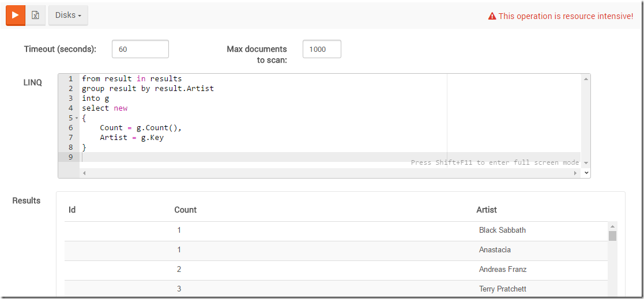
Task: Click the results scrollbar thumb
Action: [612, 236]
